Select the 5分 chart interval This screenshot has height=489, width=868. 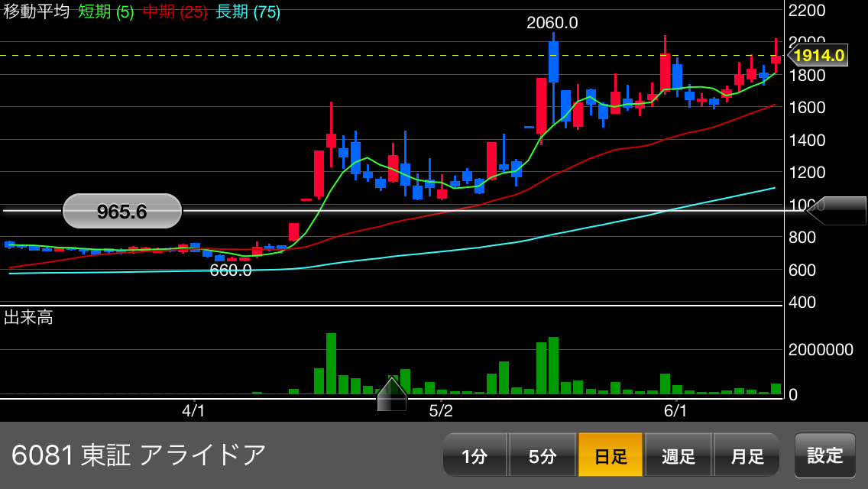[x=542, y=455]
